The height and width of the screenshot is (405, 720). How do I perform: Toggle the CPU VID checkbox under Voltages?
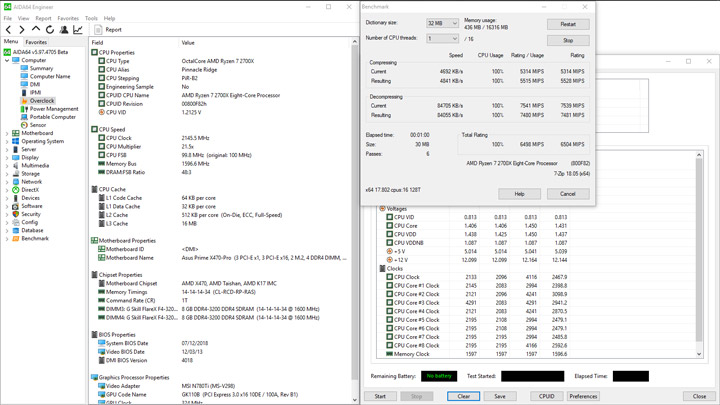389,217
